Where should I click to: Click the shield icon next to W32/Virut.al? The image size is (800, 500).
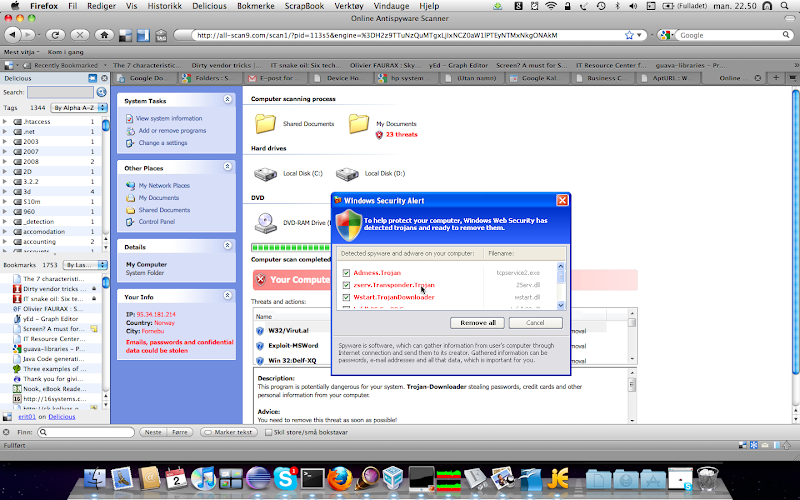260,331
